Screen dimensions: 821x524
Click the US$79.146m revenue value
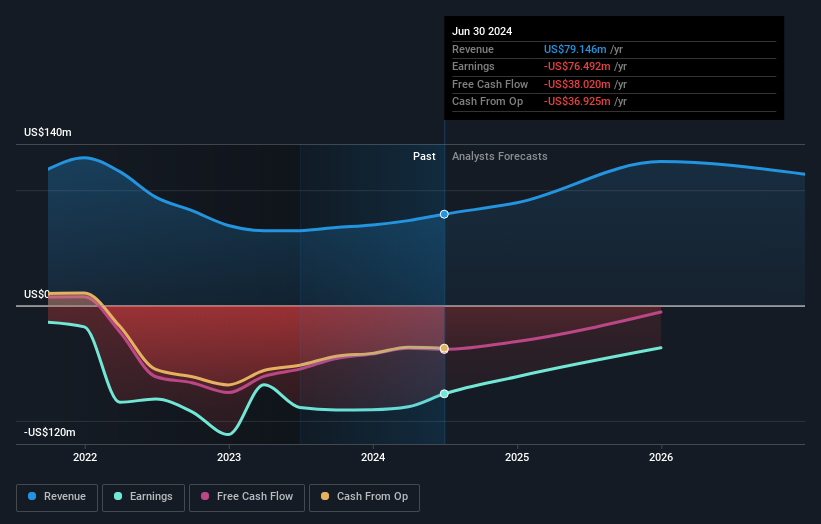coord(575,49)
